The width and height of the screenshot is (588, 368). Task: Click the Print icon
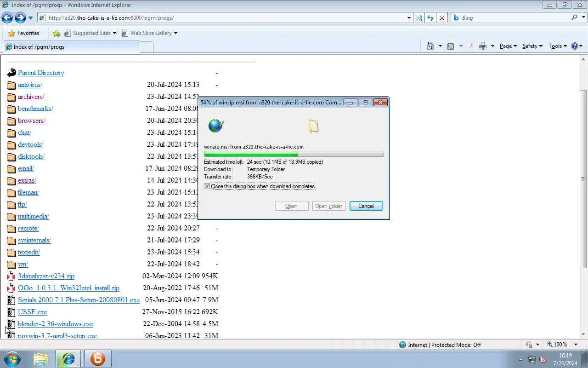point(482,46)
